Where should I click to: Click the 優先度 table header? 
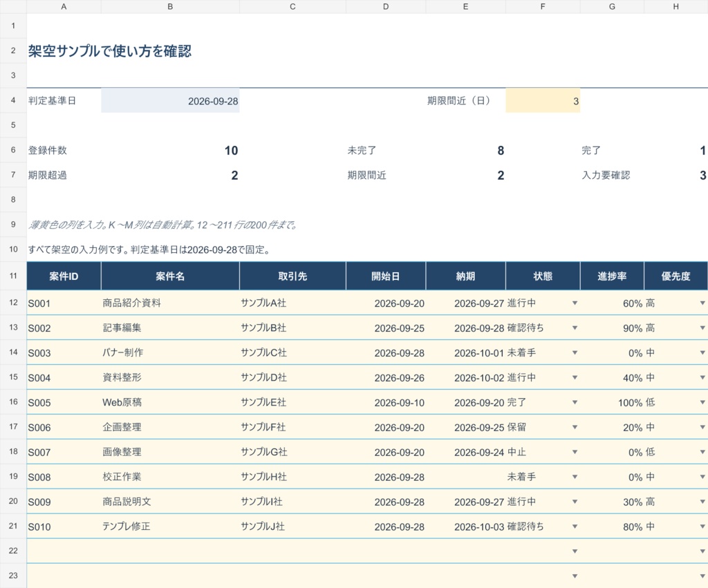tap(676, 276)
